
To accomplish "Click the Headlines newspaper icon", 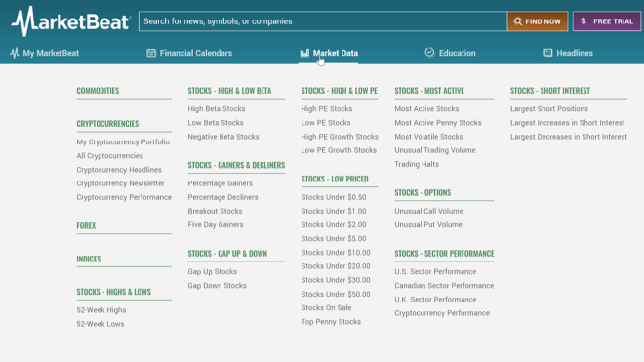I will [548, 53].
